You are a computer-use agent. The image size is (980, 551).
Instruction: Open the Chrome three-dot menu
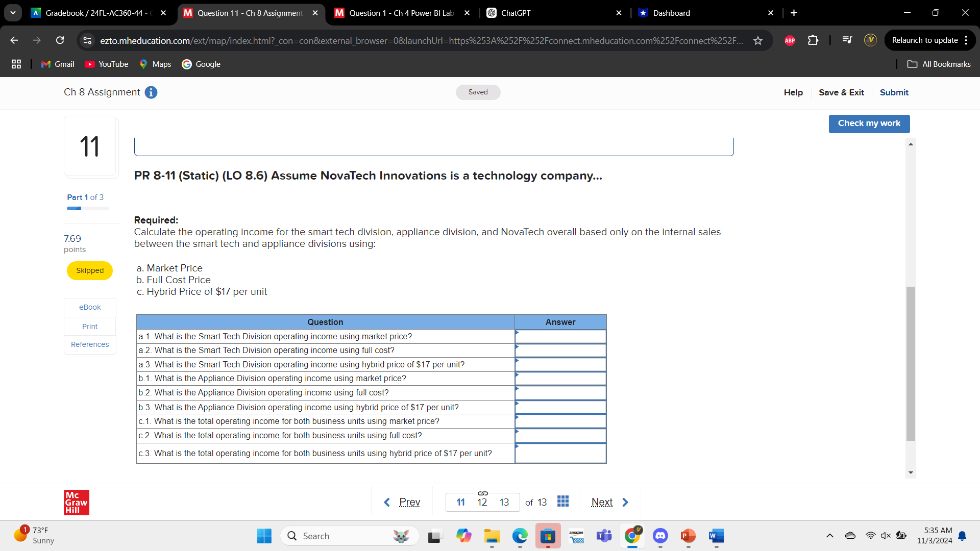pos(967,40)
